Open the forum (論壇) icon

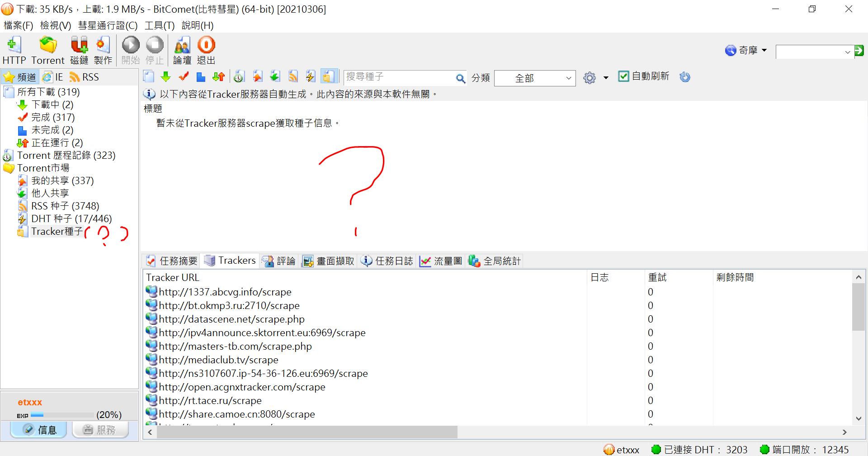pos(182,50)
